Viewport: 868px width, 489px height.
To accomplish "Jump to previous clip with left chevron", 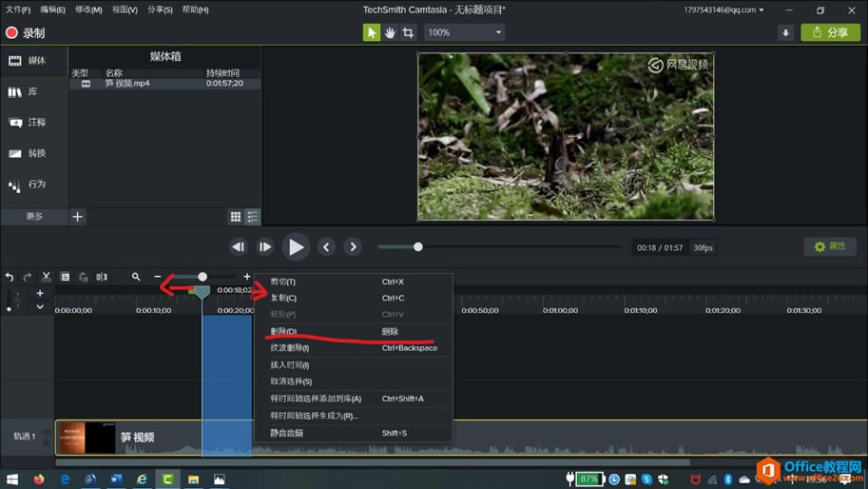I will [326, 247].
